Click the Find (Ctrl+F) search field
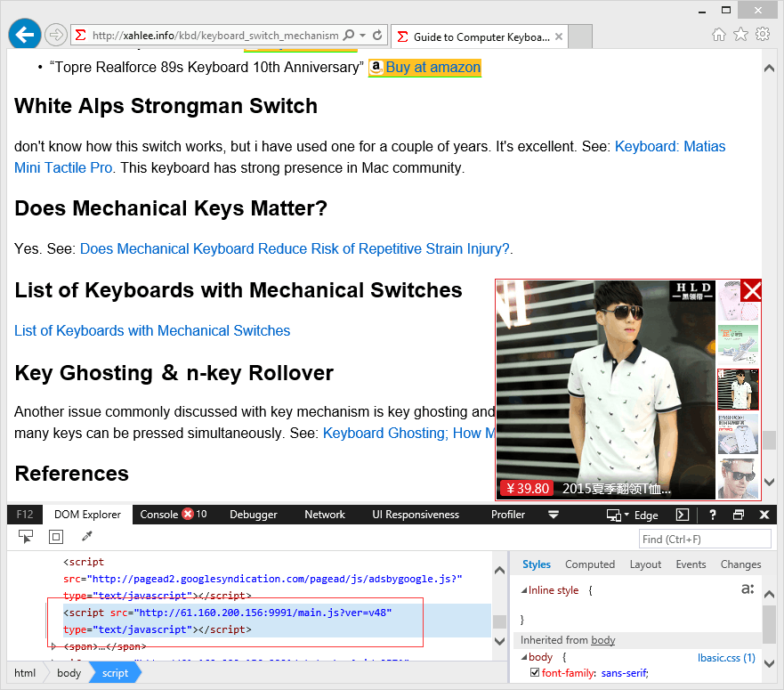The width and height of the screenshot is (784, 690). pos(705,540)
